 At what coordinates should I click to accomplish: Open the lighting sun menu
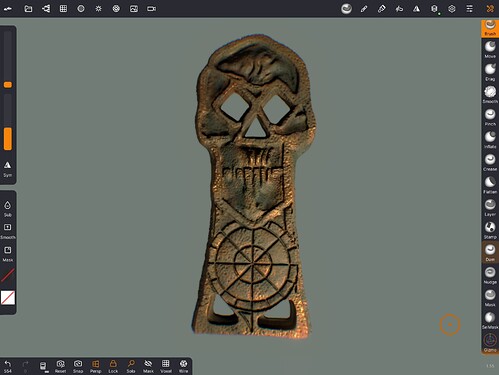(x=98, y=9)
